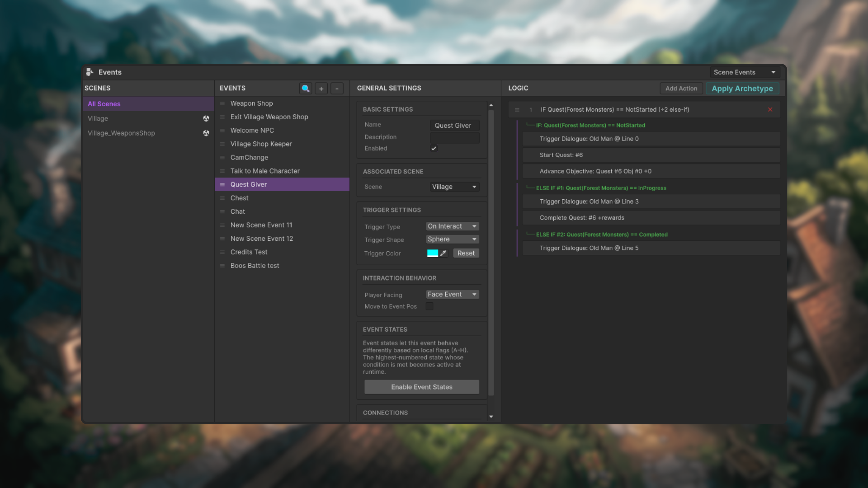
Task: Select the Village scene
Action: (x=148, y=118)
